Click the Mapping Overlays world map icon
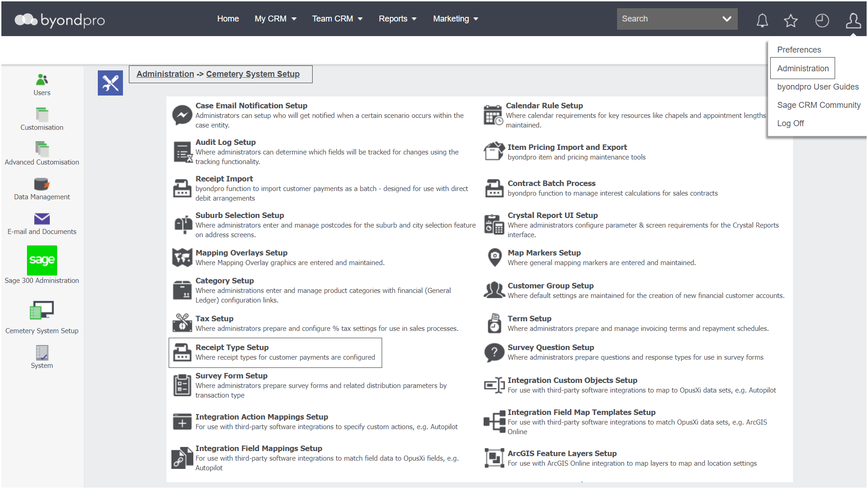Screen dimensions: 868x489 [182, 257]
